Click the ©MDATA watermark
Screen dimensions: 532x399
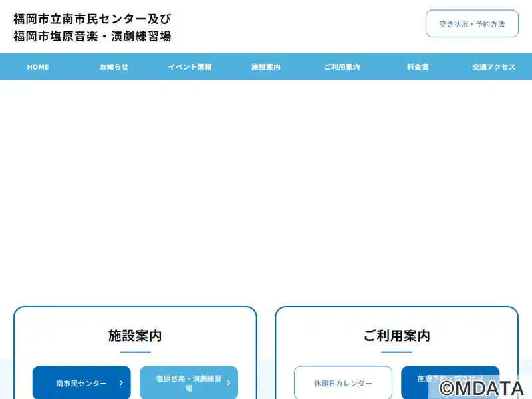[x=481, y=388]
